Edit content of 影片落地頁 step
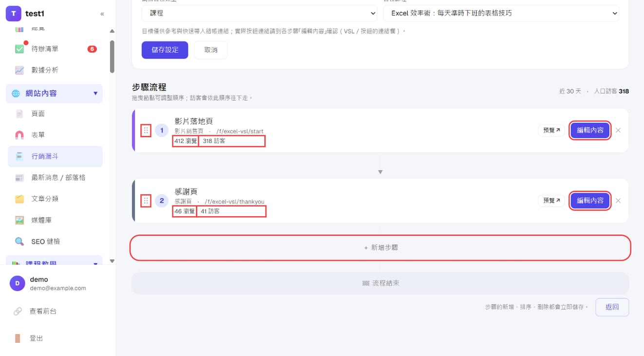644x356 pixels. 590,131
